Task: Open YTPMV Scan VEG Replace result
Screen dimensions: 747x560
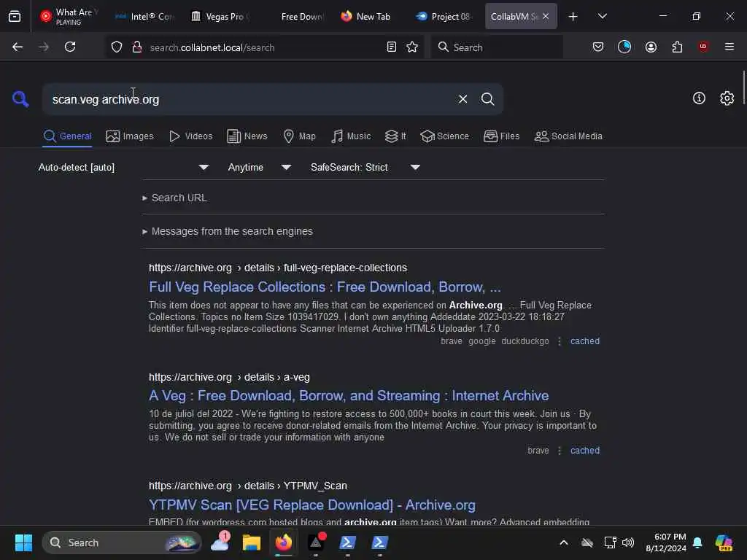Action: click(312, 505)
